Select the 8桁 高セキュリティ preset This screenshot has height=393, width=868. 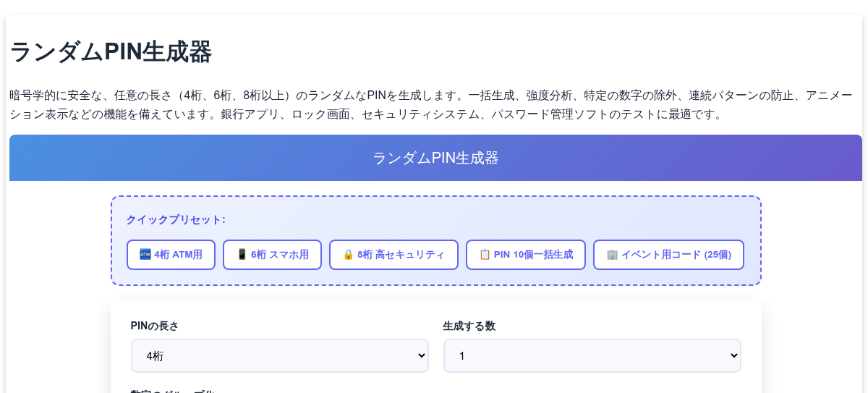[393, 255]
